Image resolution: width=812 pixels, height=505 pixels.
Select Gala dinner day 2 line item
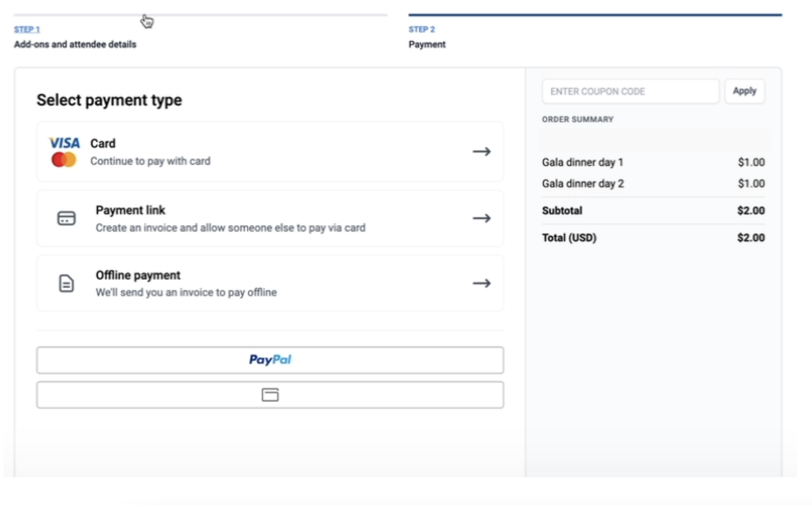[x=583, y=184]
